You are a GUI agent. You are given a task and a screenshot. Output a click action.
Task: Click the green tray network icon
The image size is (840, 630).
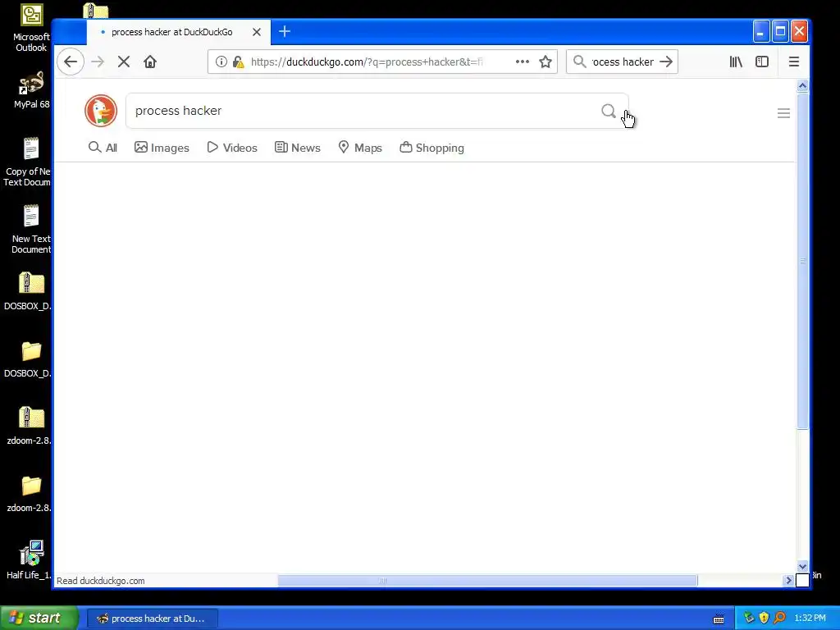[749, 618]
